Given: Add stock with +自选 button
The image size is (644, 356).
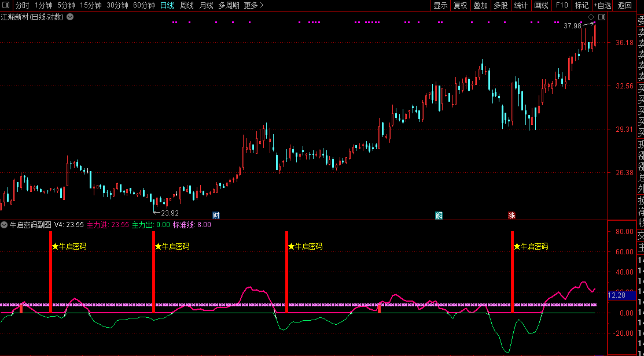Looking at the screenshot, I should pos(602,5).
